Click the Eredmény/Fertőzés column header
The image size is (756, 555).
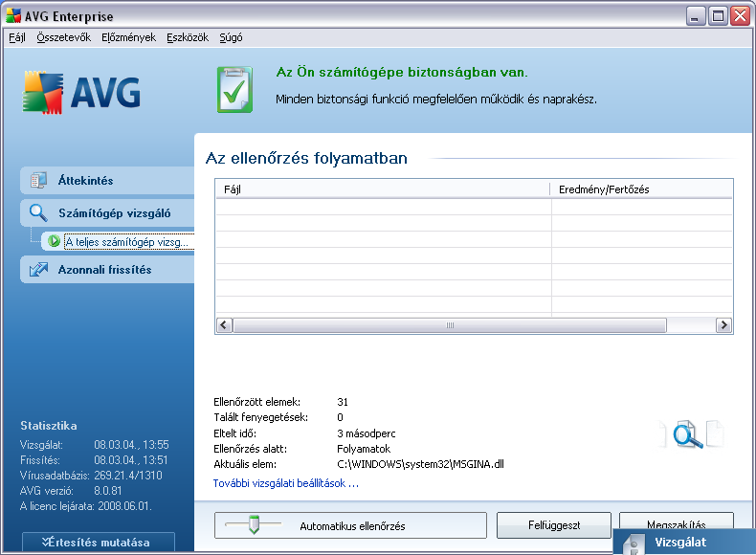pos(641,189)
